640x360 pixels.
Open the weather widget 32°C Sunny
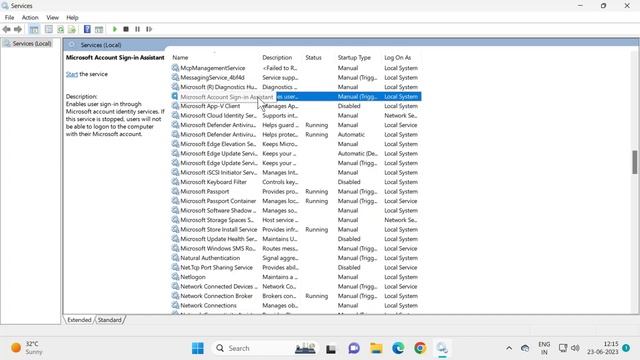point(27,348)
